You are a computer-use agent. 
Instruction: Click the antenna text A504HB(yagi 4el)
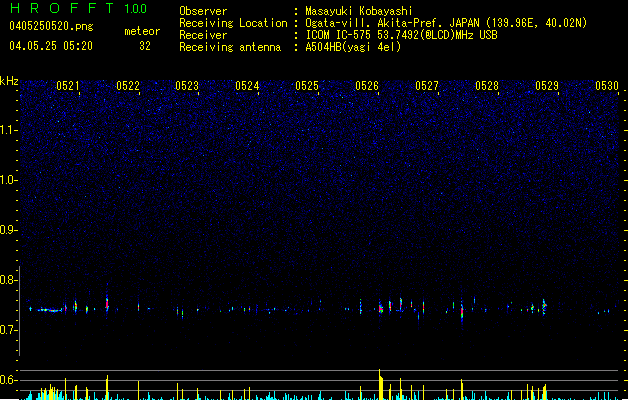click(x=353, y=47)
